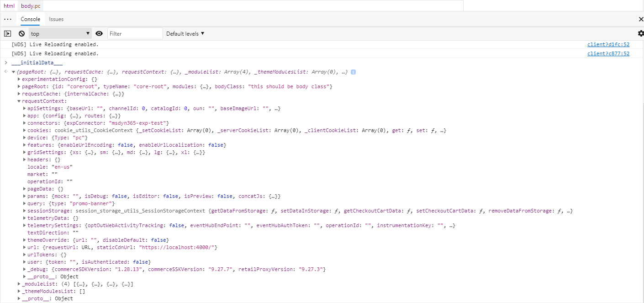Screen dimensions: 644x303
Task: Expand telemetrySettings object
Action: point(24,225)
